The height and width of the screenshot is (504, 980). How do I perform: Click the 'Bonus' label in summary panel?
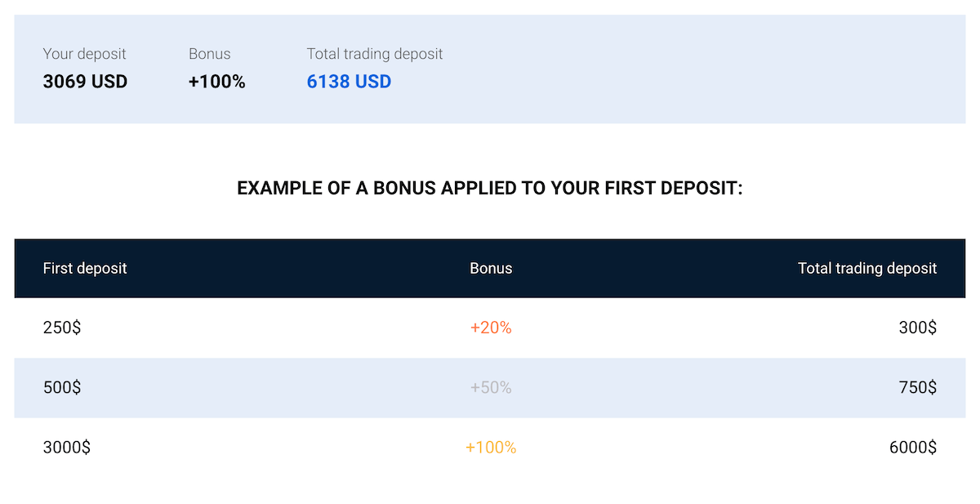[x=210, y=54]
